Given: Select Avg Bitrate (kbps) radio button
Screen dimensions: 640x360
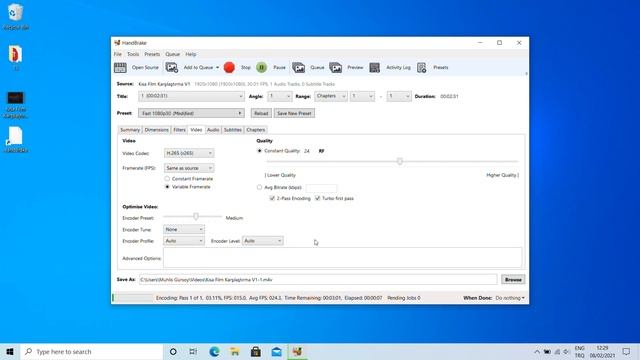Looking at the screenshot, I should tap(259, 187).
